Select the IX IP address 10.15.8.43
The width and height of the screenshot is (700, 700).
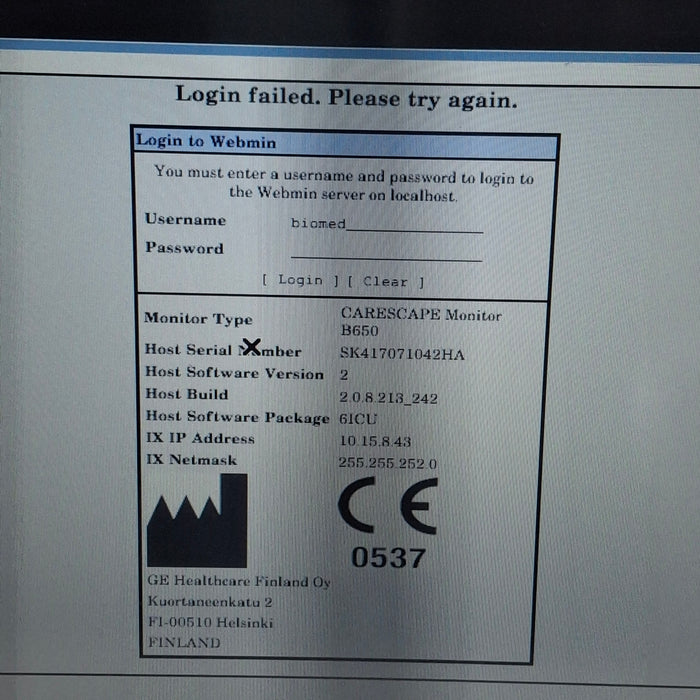point(375,441)
